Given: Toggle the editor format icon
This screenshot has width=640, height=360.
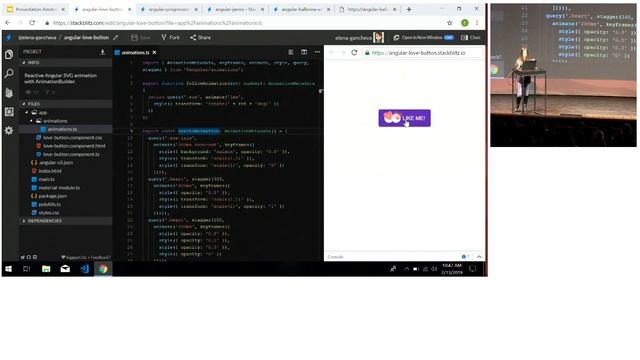Looking at the screenshot, I should point(291,52).
